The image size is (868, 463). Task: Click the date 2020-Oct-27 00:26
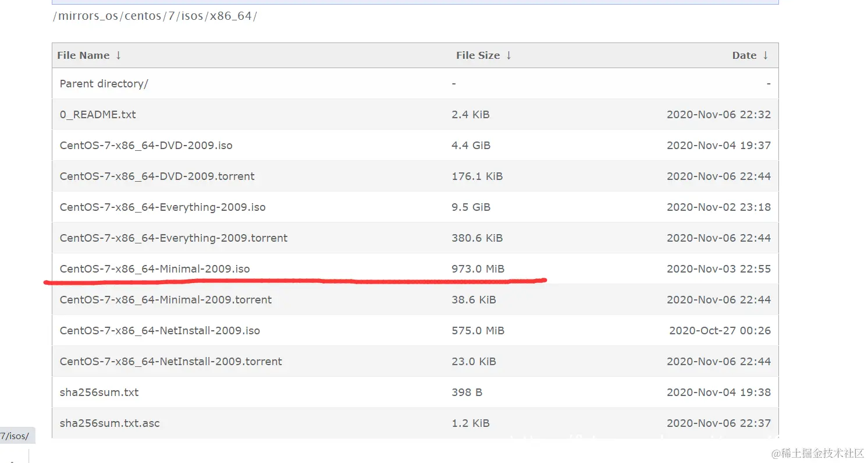[x=720, y=331]
